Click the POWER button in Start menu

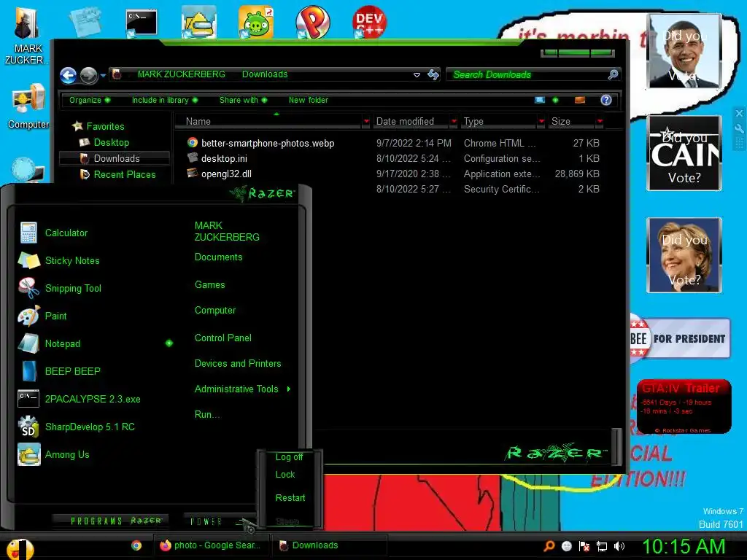206,521
